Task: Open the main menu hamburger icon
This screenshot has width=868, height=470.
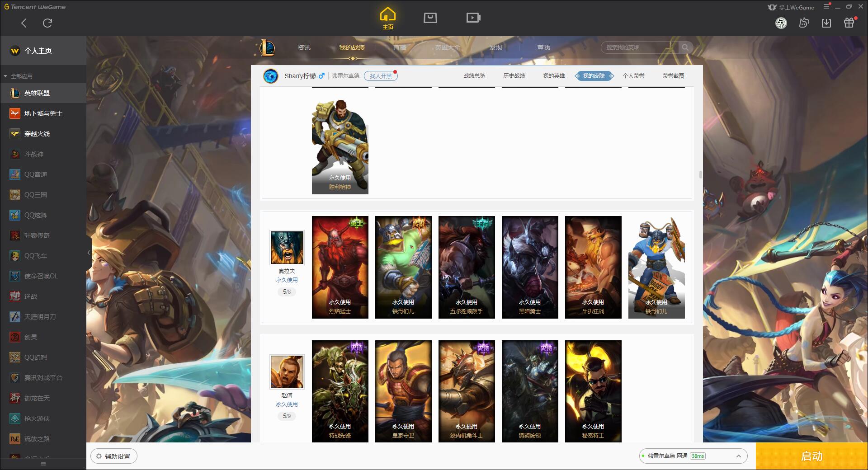Action: (x=826, y=7)
